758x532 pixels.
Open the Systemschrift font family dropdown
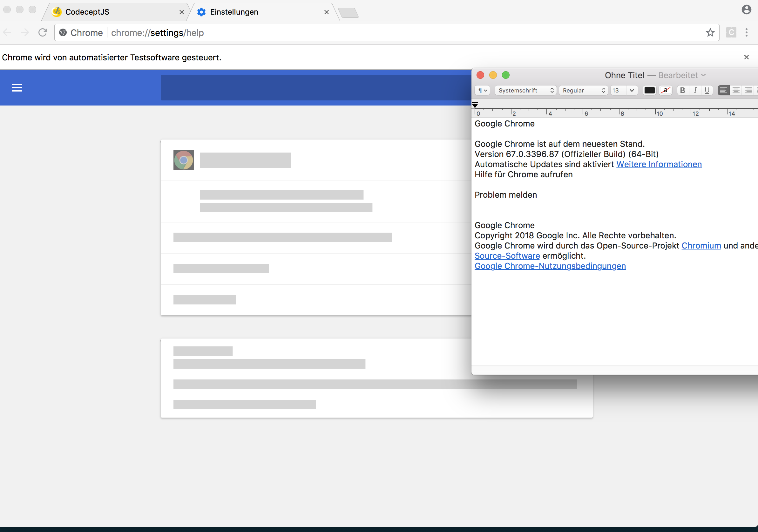point(525,90)
